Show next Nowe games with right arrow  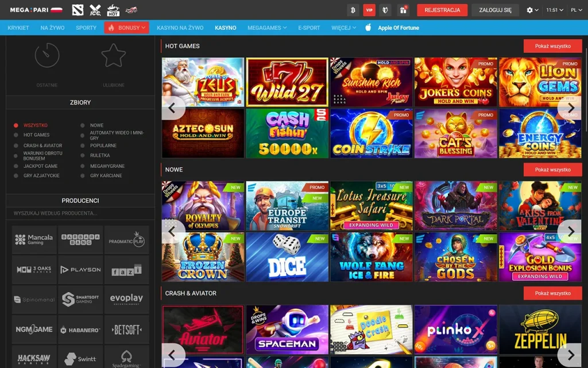(570, 231)
